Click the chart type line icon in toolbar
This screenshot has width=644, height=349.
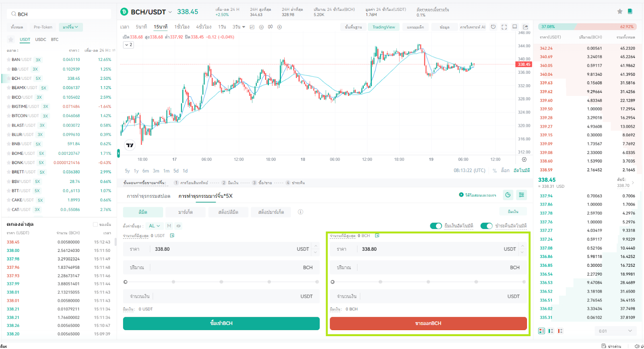pyautogui.click(x=252, y=27)
